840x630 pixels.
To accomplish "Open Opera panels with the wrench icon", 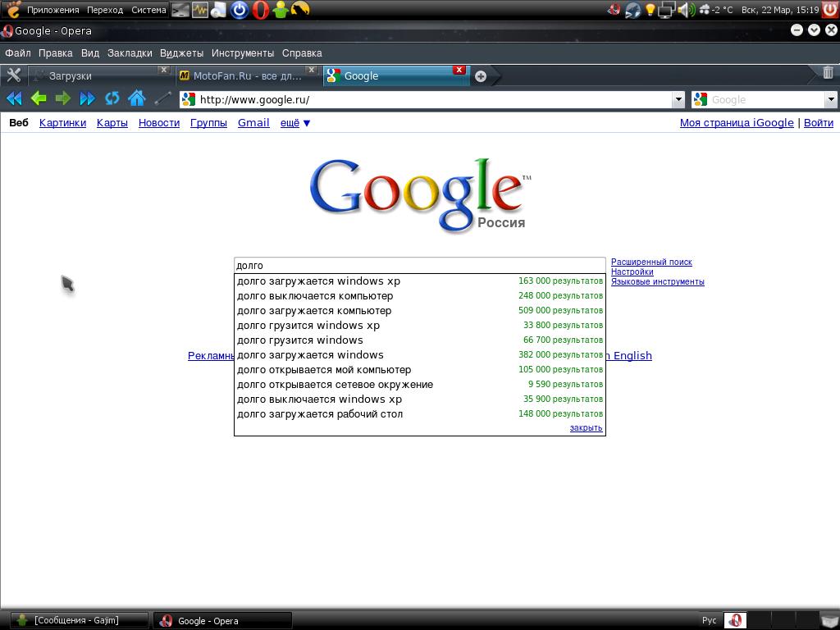I will (13, 75).
